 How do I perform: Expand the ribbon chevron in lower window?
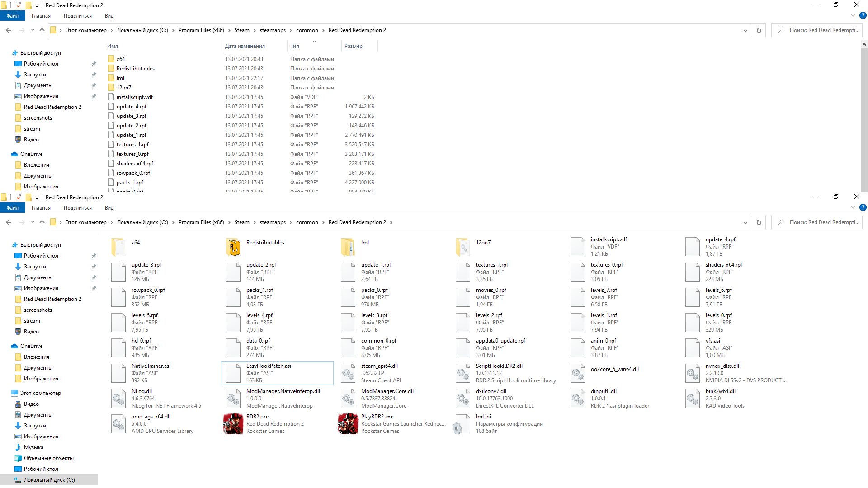(x=853, y=208)
